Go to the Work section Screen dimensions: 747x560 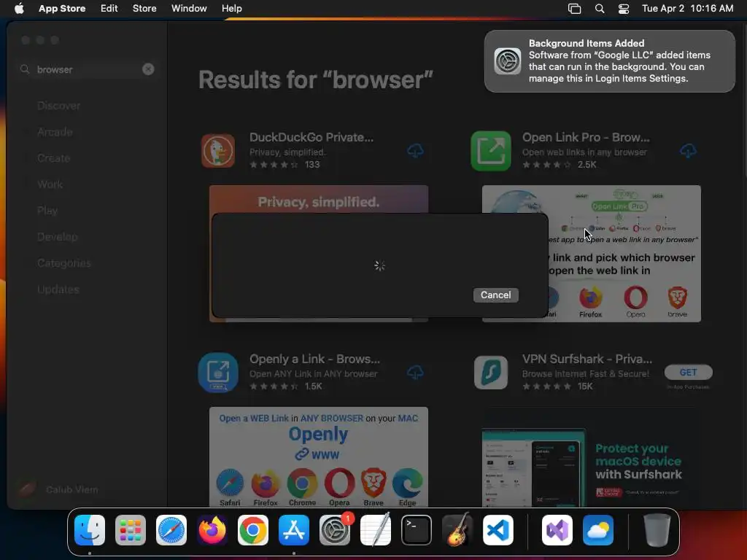[x=50, y=184]
